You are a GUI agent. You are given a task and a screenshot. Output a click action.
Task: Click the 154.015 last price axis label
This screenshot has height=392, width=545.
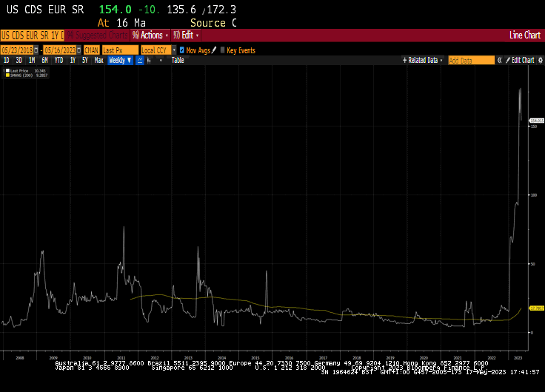tap(536, 121)
